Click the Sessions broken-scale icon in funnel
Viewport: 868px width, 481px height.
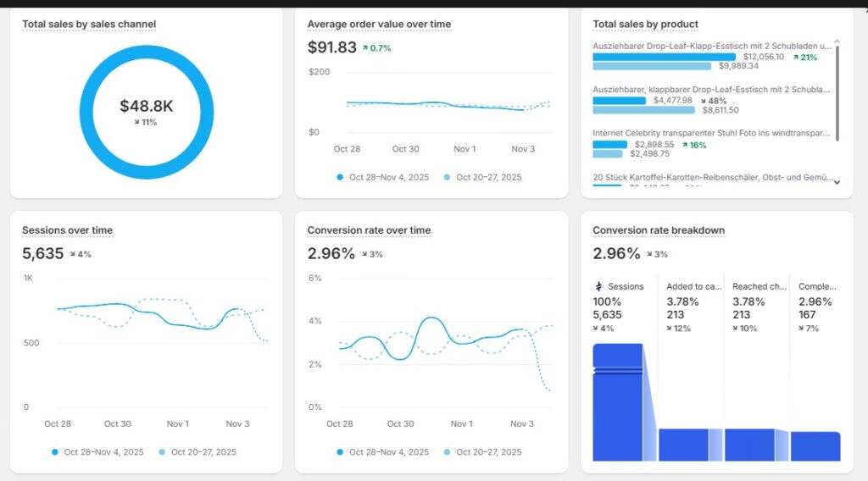[x=598, y=287]
